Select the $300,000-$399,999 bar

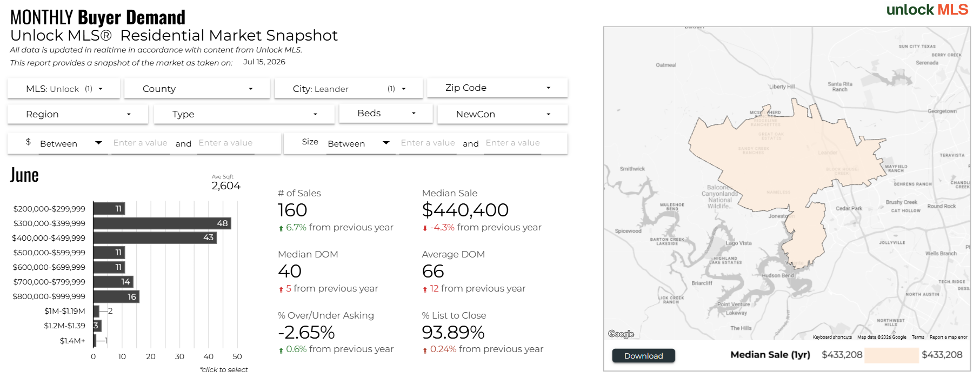(162, 223)
